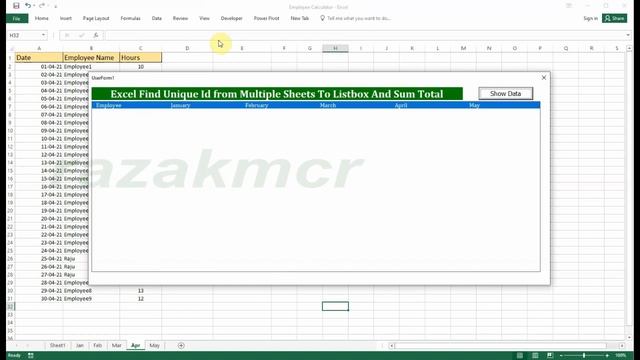640x360 pixels.
Task: Select column D header
Action: click(x=187, y=48)
